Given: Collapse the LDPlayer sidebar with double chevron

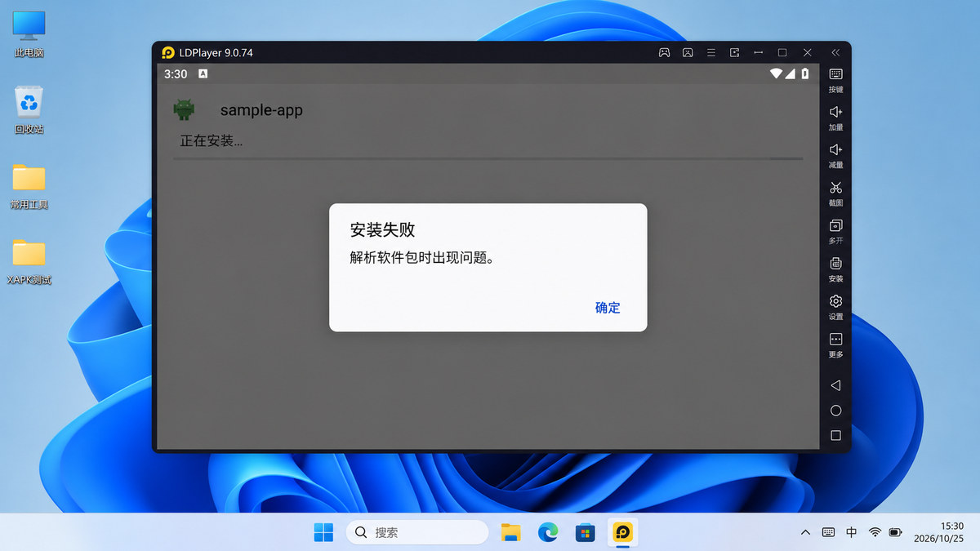Looking at the screenshot, I should 835,52.
